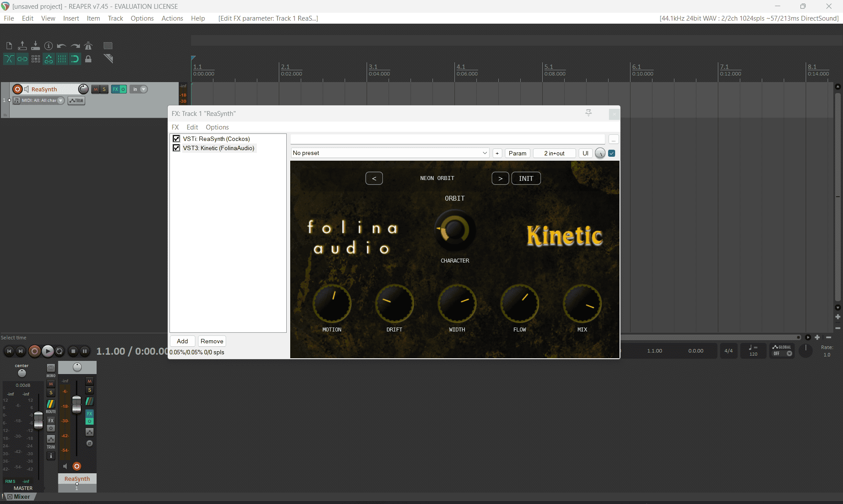Open project using the upload-arrow toolbar icon
843x504 pixels.
click(x=22, y=46)
